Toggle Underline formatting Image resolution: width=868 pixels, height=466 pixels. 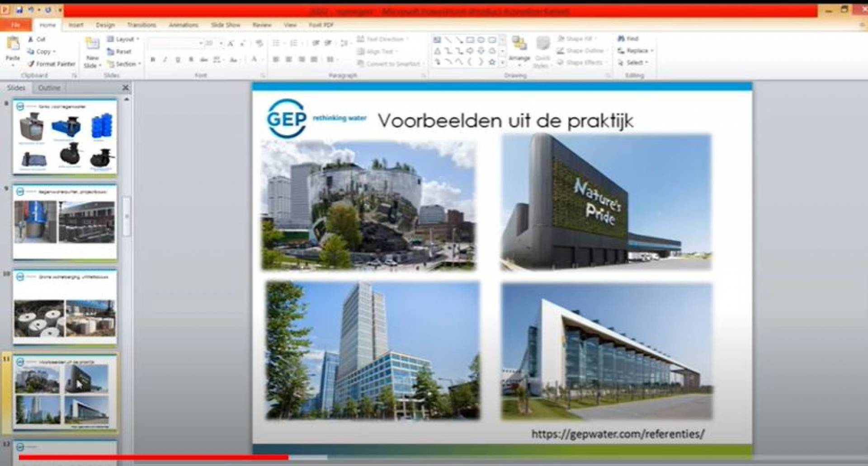pos(178,60)
